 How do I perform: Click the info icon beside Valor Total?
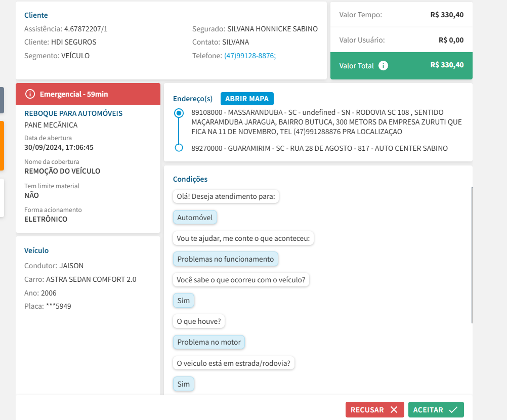[x=384, y=66]
